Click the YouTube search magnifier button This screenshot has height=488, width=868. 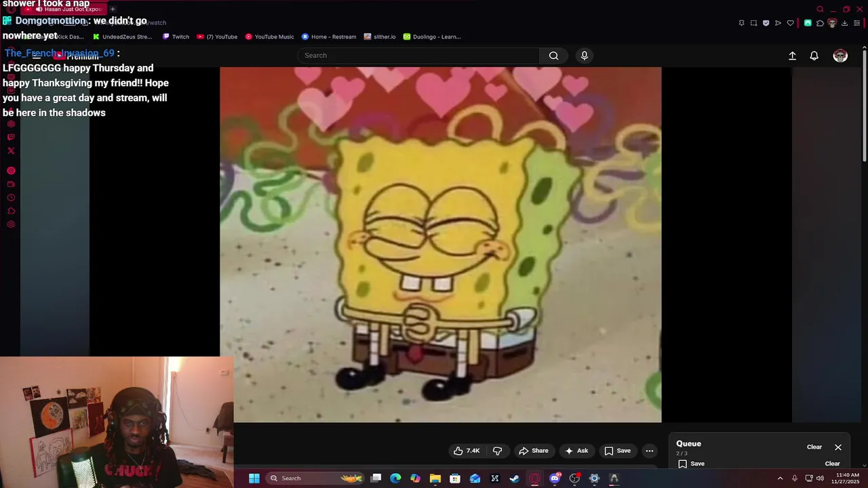553,56
